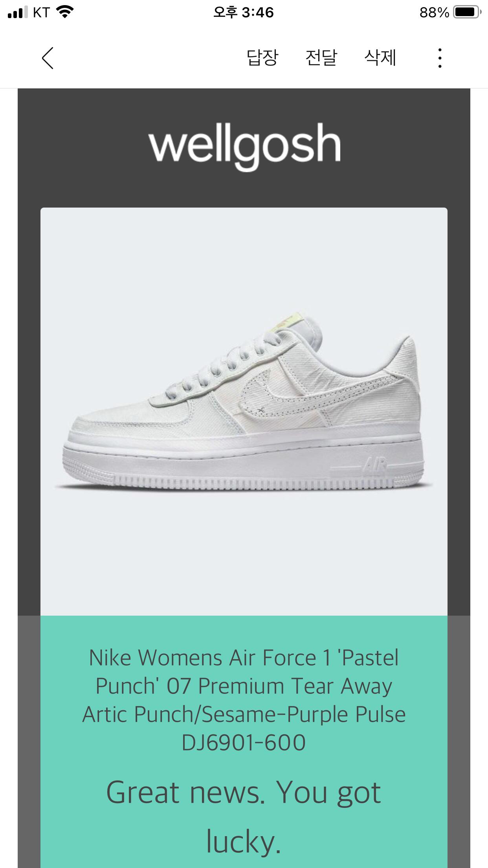This screenshot has height=868, width=488.
Task: Tap the KT carrier label
Action: 41,12
